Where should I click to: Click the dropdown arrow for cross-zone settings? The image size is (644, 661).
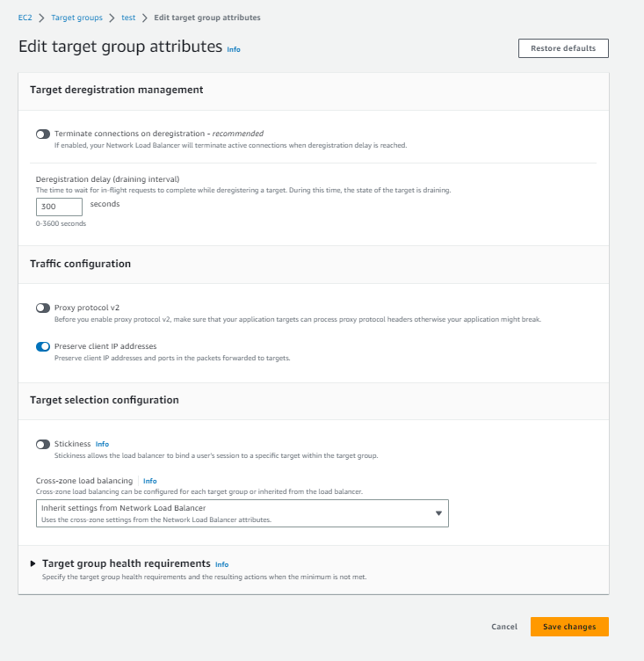pyautogui.click(x=438, y=513)
